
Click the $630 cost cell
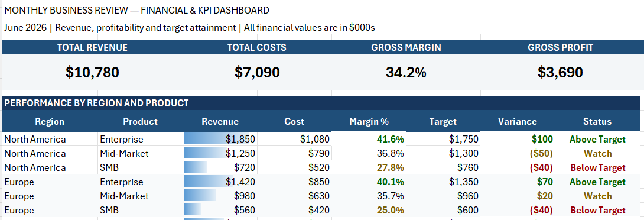[x=294, y=196]
